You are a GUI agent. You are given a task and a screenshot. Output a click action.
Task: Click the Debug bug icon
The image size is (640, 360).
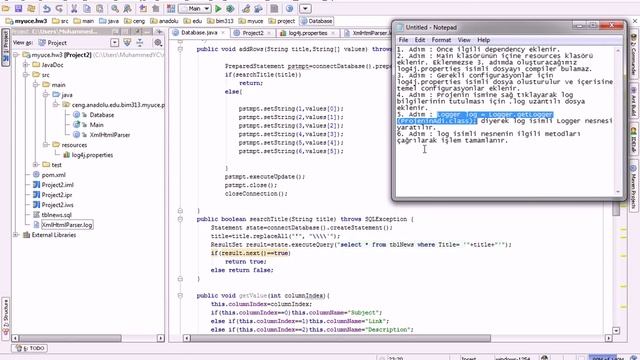(x=230, y=8)
